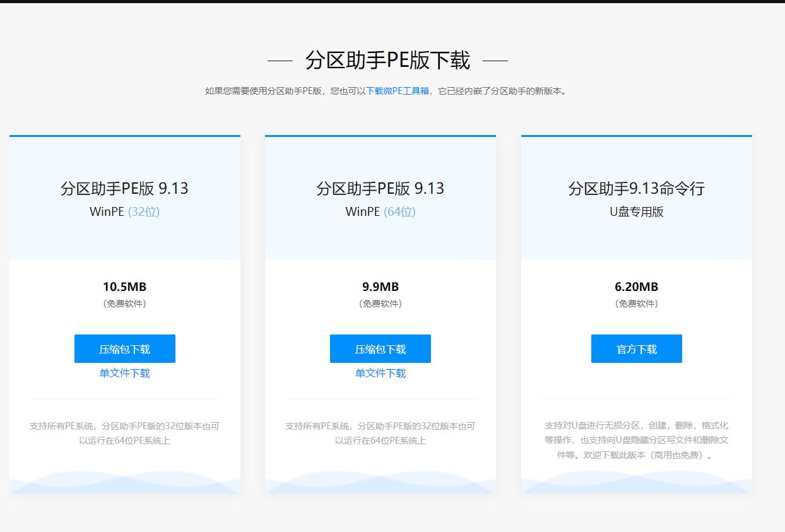This screenshot has height=532, width=785.
Task: Click (免费软件) label under 10.5MB
Action: pyautogui.click(x=124, y=304)
